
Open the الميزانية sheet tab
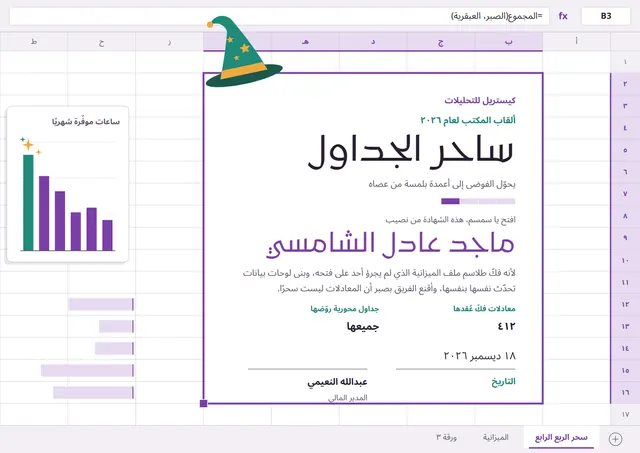(496, 437)
